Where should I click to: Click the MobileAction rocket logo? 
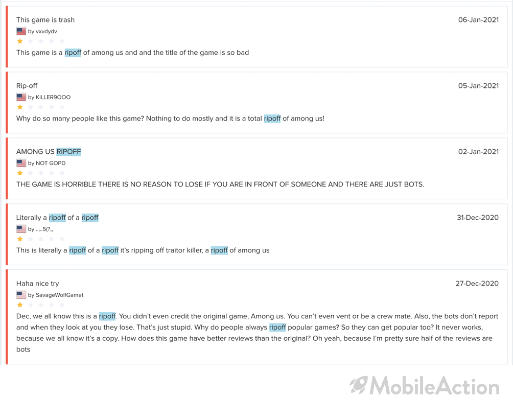[359, 385]
